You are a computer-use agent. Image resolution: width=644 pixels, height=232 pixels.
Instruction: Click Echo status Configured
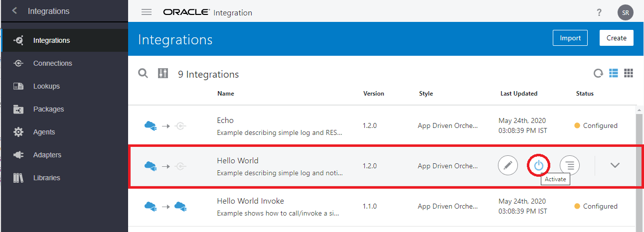click(x=596, y=125)
